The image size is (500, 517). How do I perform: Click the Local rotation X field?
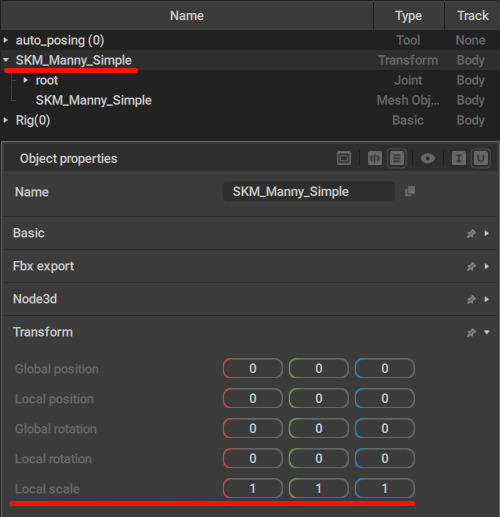pyautogui.click(x=253, y=458)
